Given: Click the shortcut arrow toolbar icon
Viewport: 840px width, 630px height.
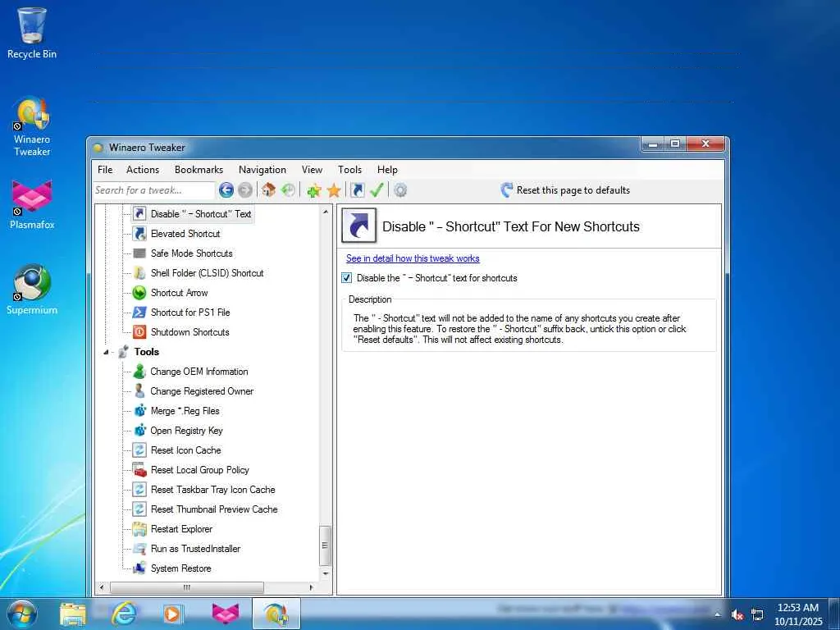Looking at the screenshot, I should [x=358, y=189].
